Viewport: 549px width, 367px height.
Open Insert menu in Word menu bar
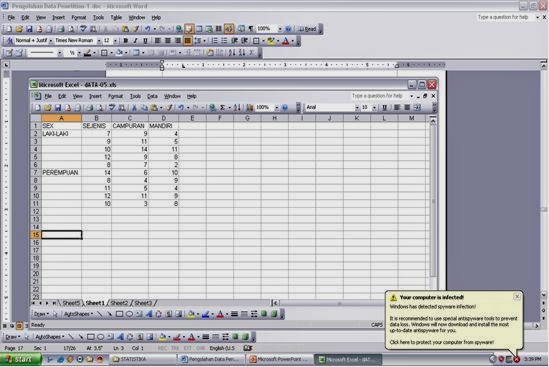58,17
